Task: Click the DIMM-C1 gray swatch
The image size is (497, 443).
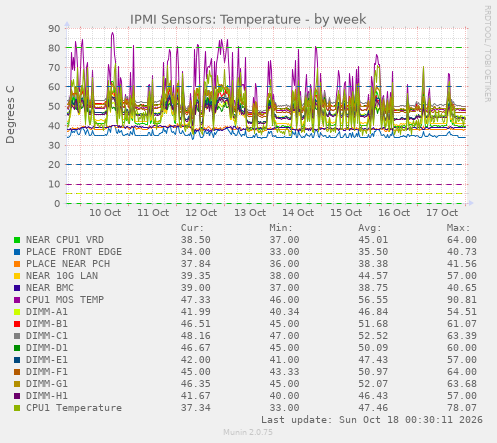Action: (17, 336)
